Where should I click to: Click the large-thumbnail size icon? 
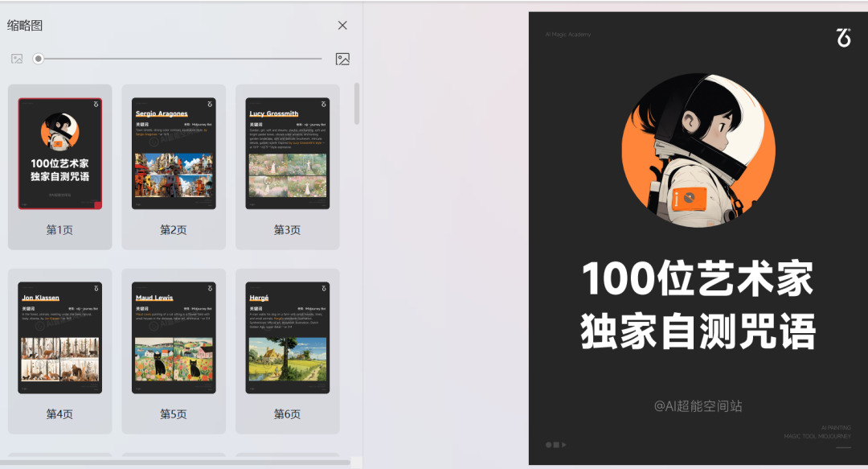coord(342,59)
